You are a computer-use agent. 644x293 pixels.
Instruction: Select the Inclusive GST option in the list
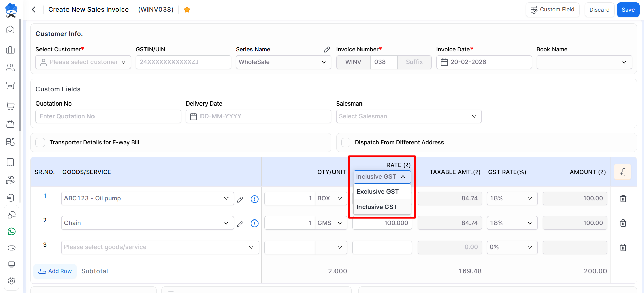click(377, 207)
